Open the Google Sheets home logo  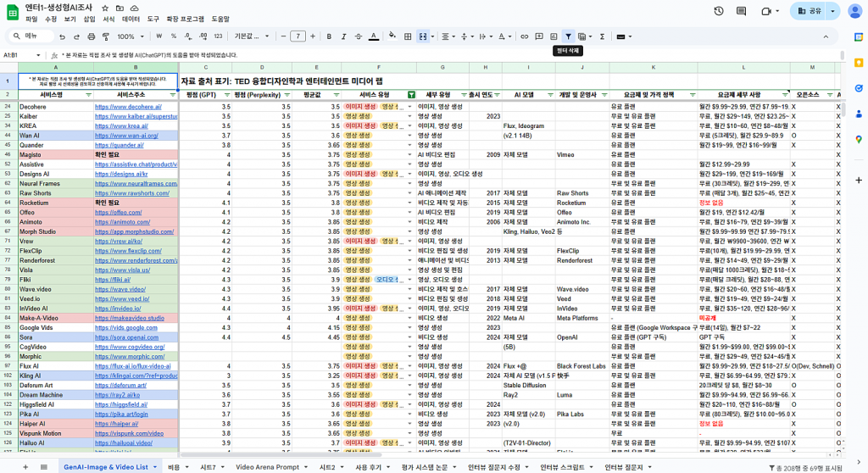tap(12, 12)
